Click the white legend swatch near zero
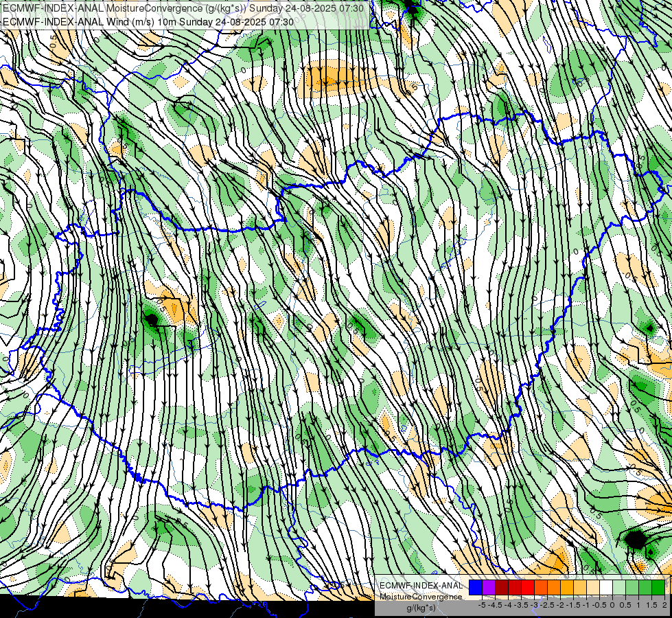This screenshot has height=618, width=672. pos(606,587)
